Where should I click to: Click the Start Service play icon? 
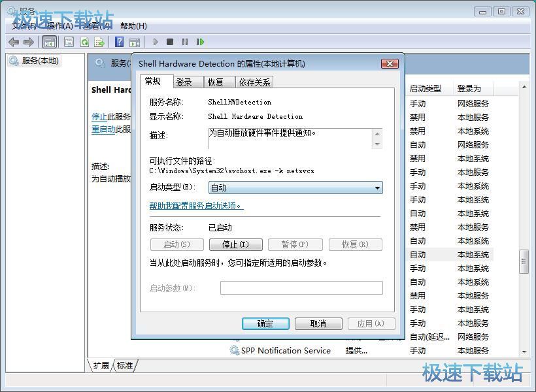coord(156,42)
